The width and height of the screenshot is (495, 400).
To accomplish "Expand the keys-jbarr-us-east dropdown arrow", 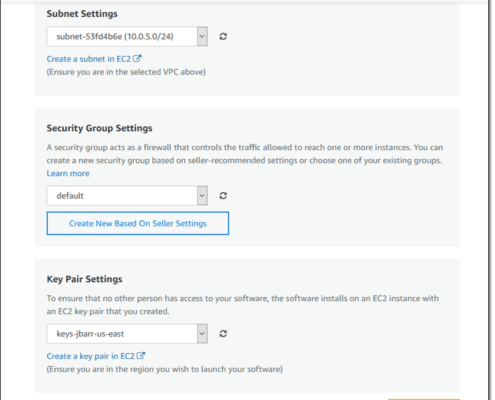I will tap(202, 334).
